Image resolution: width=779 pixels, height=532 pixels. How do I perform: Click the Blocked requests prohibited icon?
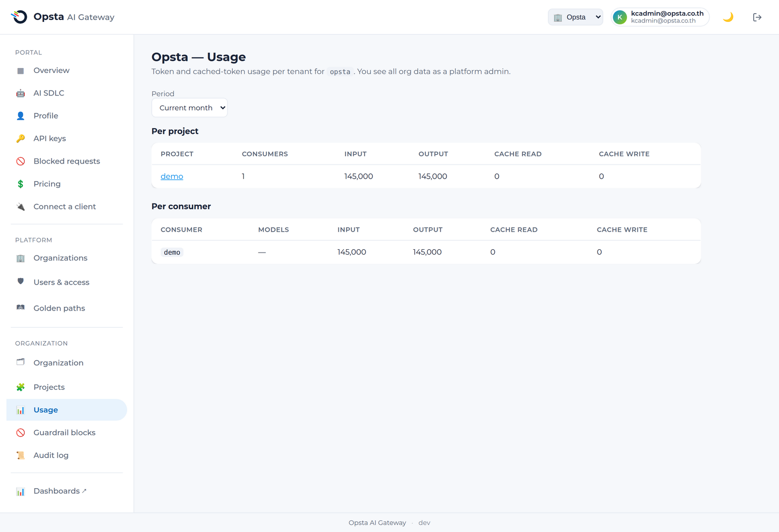point(20,161)
